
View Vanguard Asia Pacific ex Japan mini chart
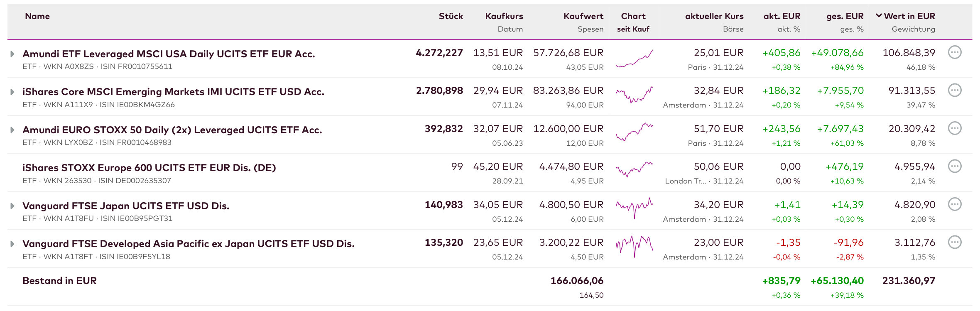[x=634, y=247]
